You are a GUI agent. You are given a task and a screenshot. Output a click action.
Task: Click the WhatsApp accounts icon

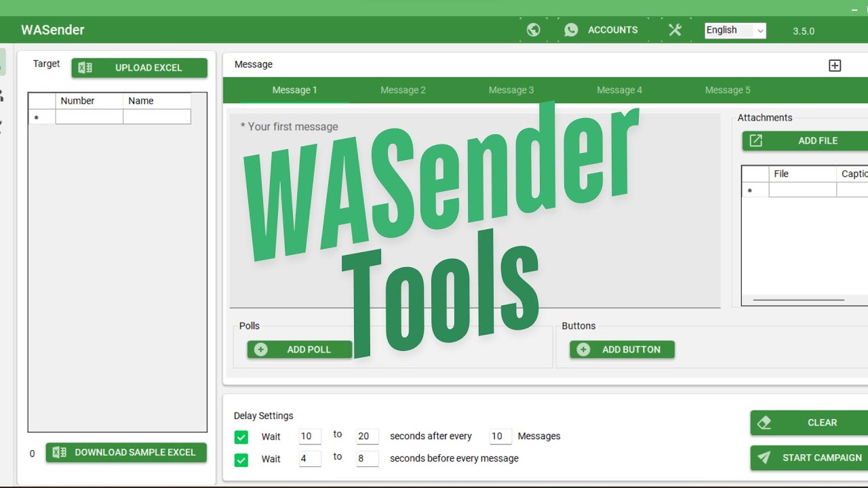571,30
